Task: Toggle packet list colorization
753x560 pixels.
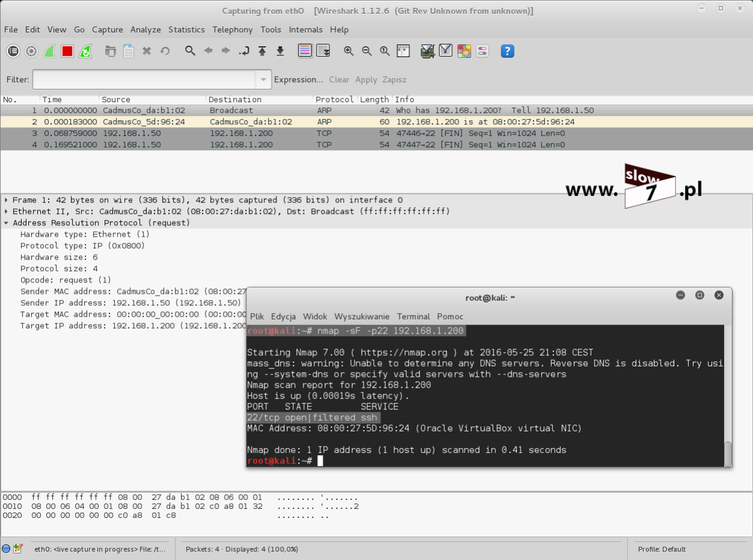Action: (x=305, y=51)
